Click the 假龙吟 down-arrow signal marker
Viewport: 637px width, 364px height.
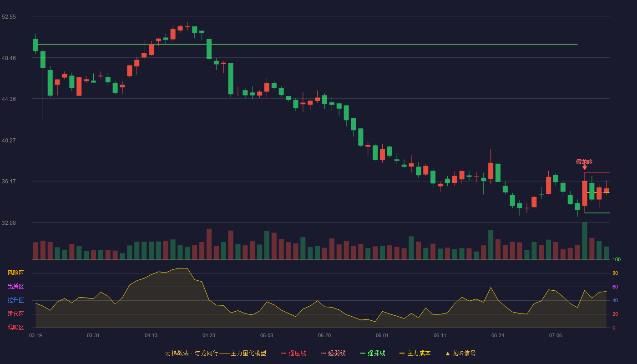click(x=585, y=167)
